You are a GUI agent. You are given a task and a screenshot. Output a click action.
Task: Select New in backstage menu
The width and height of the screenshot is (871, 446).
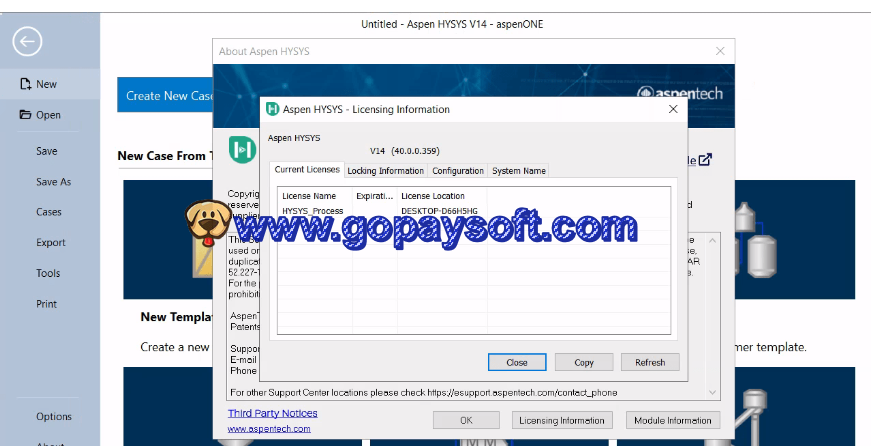[x=49, y=84]
